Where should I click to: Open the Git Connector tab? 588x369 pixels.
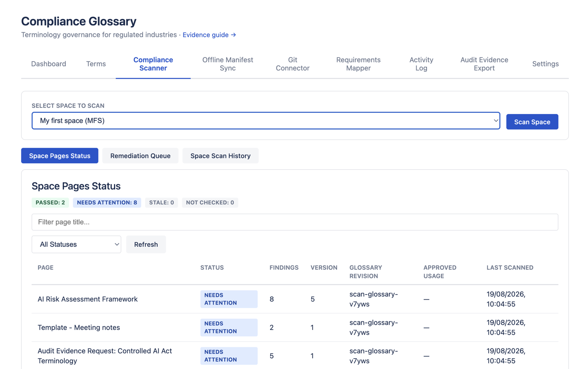[x=292, y=64]
